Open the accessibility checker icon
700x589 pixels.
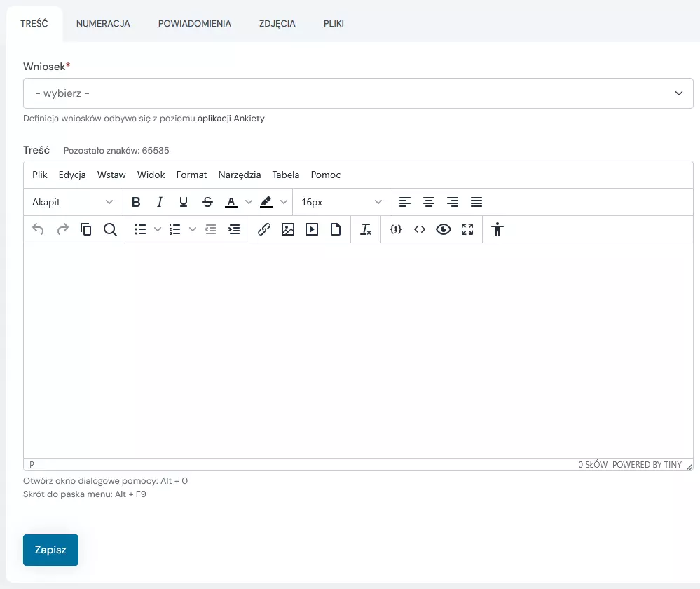point(497,229)
